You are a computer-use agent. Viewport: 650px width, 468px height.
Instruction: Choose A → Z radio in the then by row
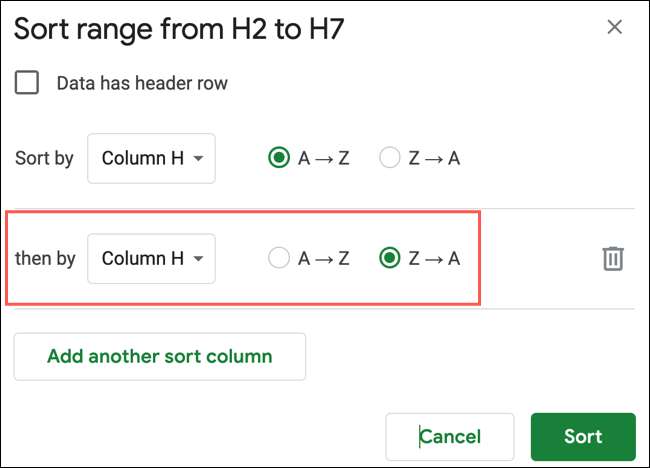(x=279, y=259)
